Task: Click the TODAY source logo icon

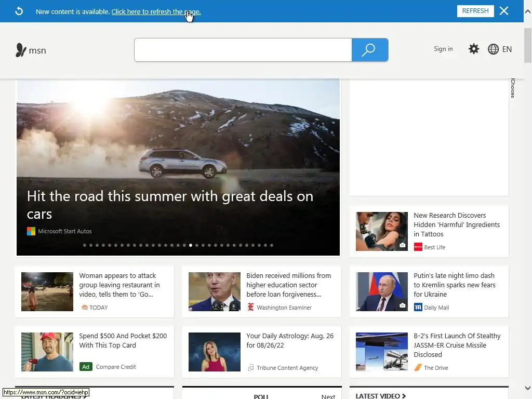Action: coord(84,308)
